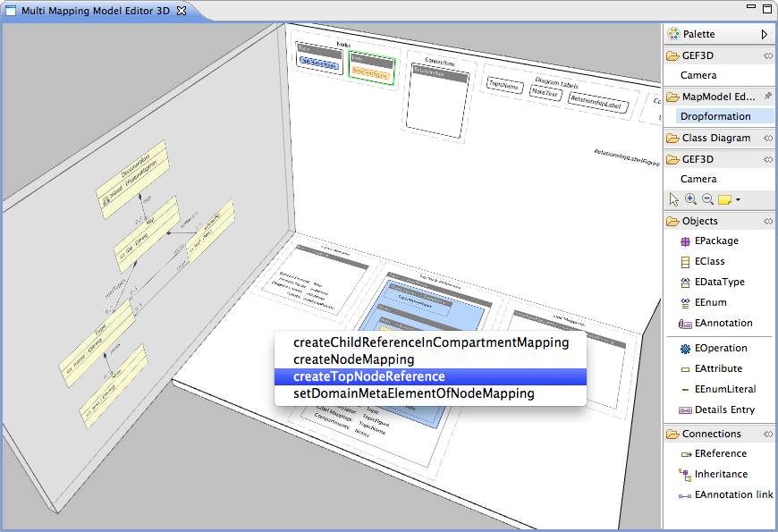The width and height of the screenshot is (778, 532).
Task: Toggle the pin on the GEF3D drawer
Action: pos(767,55)
